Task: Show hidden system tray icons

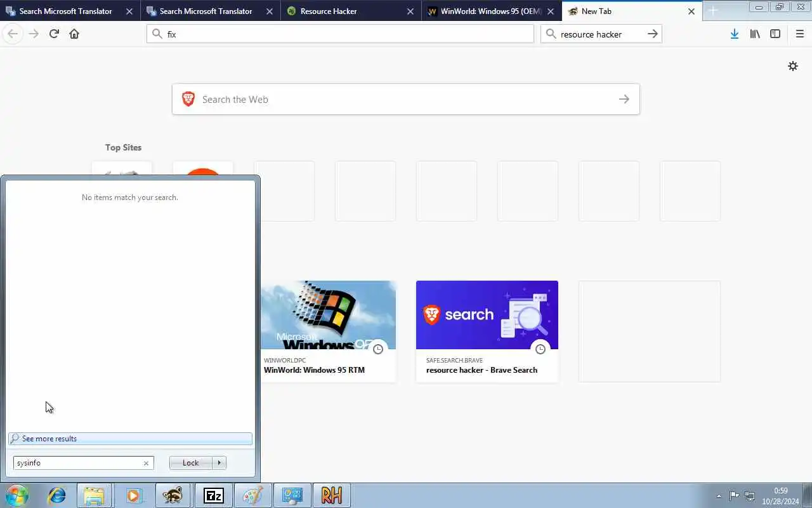Action: pyautogui.click(x=719, y=496)
